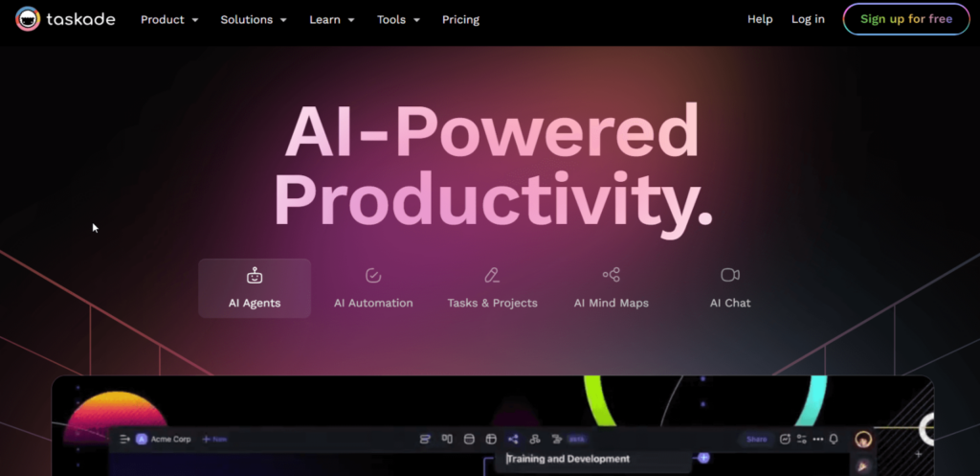Screen dimensions: 980x476
Task: Click the sidebar toggle icon beside Acme Corp
Action: coord(124,440)
